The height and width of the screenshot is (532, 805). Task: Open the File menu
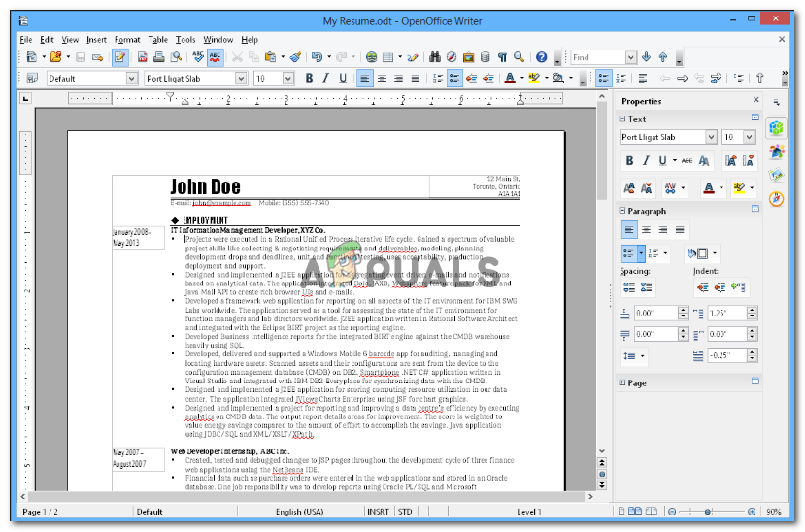click(25, 40)
